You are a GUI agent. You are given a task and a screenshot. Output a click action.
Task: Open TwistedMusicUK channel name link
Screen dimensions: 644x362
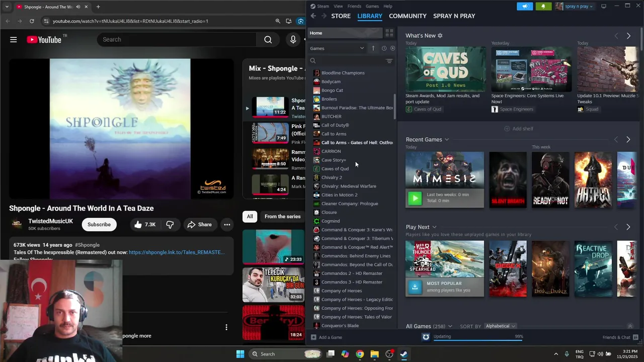[x=50, y=221]
